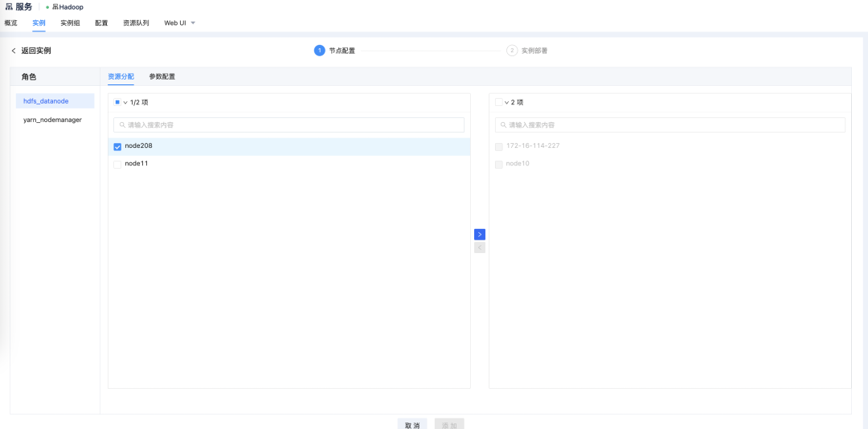
Task: Switch to the 概览 tab
Action: point(11,23)
